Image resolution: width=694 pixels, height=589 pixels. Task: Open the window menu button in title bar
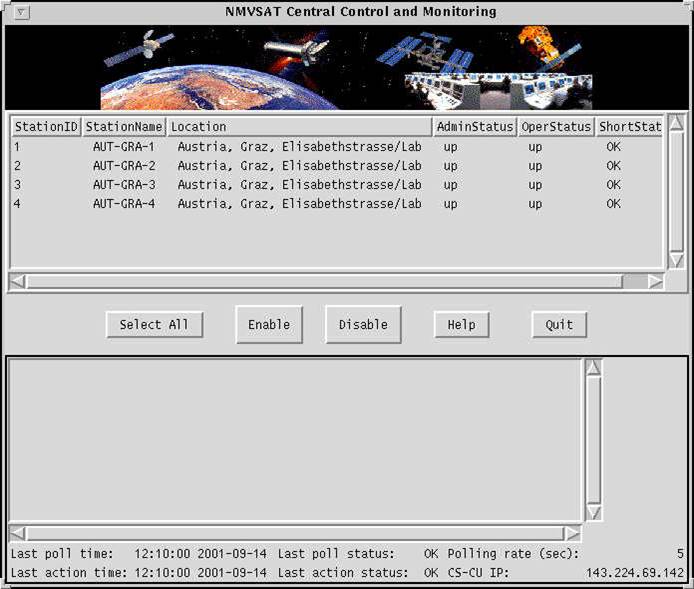point(21,12)
